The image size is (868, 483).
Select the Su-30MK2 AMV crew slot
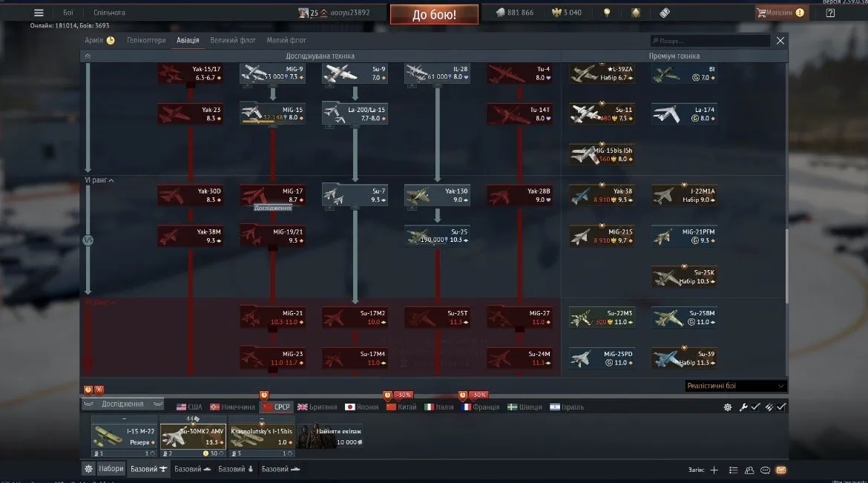(193, 436)
